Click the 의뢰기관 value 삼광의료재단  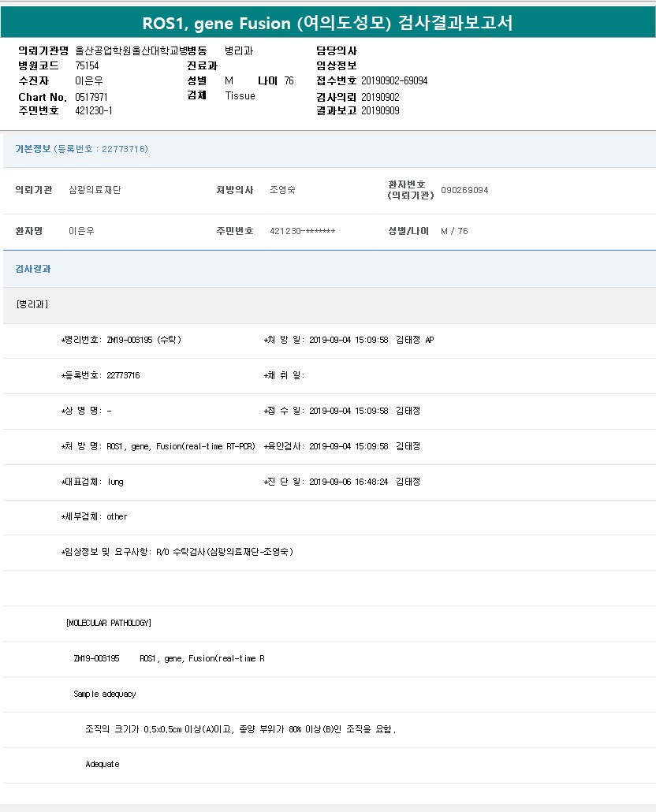(x=95, y=190)
